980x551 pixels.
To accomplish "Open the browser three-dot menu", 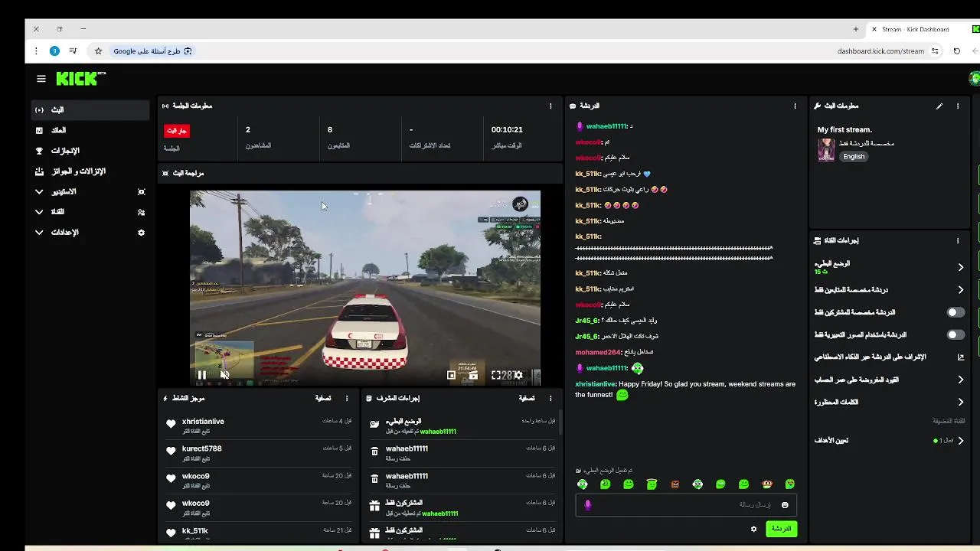I will (x=36, y=51).
